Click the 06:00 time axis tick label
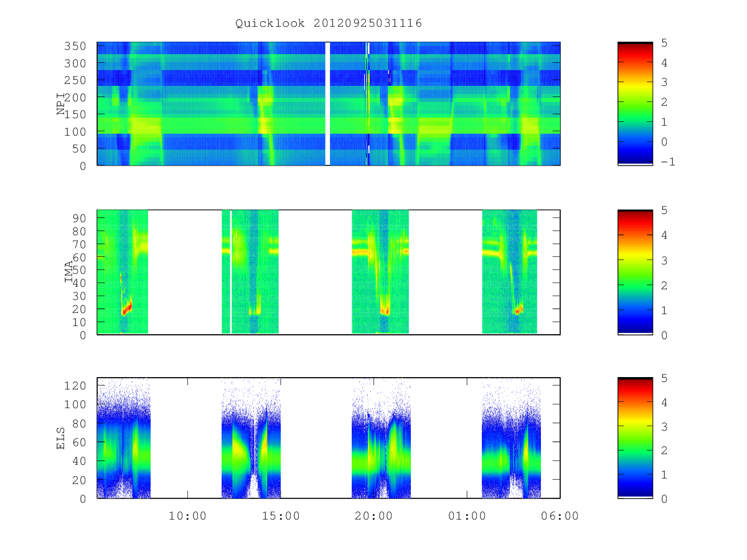Viewport: 747px width, 560px height. coord(560,516)
